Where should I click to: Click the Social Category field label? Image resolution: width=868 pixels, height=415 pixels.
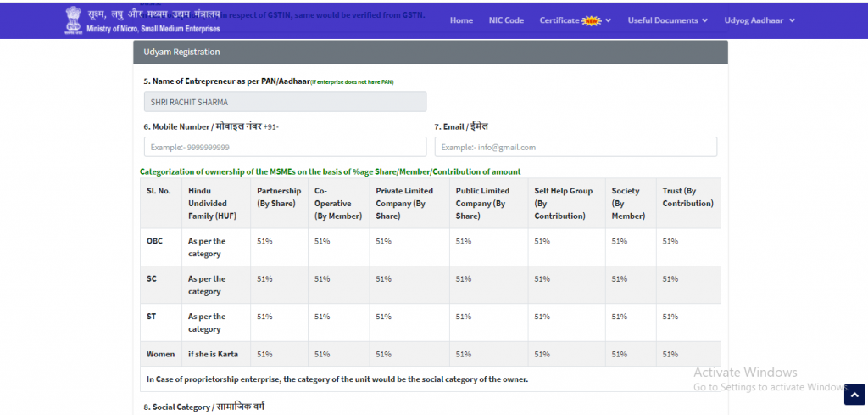(x=203, y=407)
